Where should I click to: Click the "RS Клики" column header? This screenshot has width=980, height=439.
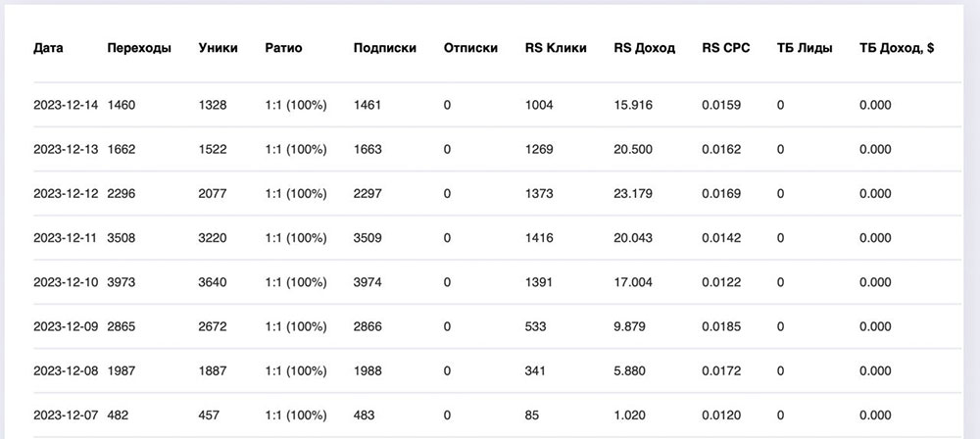[556, 48]
